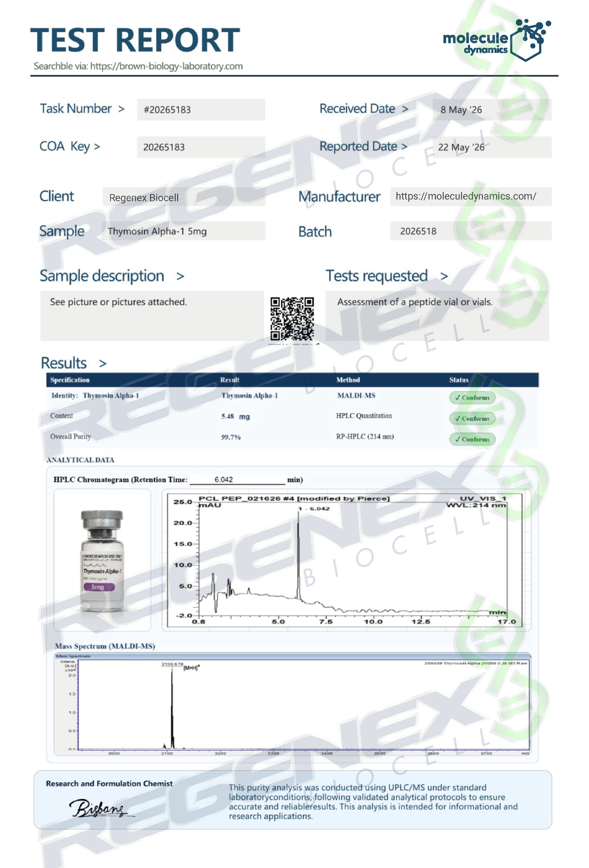Click the Conforms badge in Identity row
The image size is (589, 868).
click(x=472, y=397)
